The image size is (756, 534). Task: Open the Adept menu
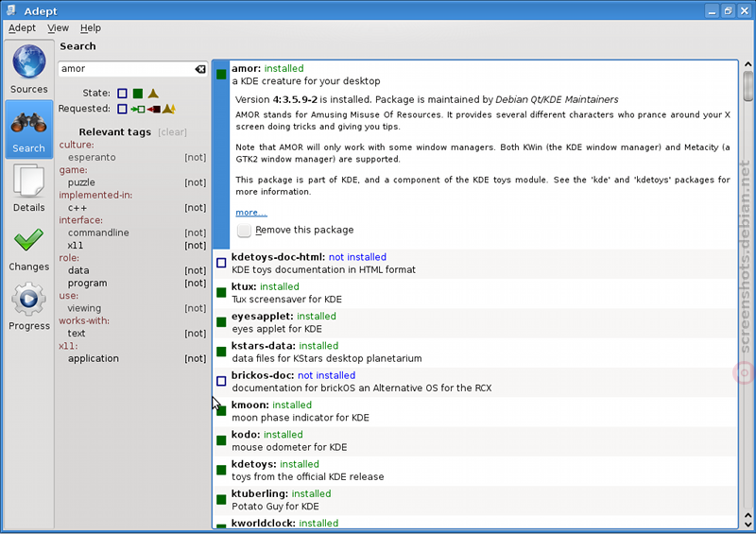point(22,28)
